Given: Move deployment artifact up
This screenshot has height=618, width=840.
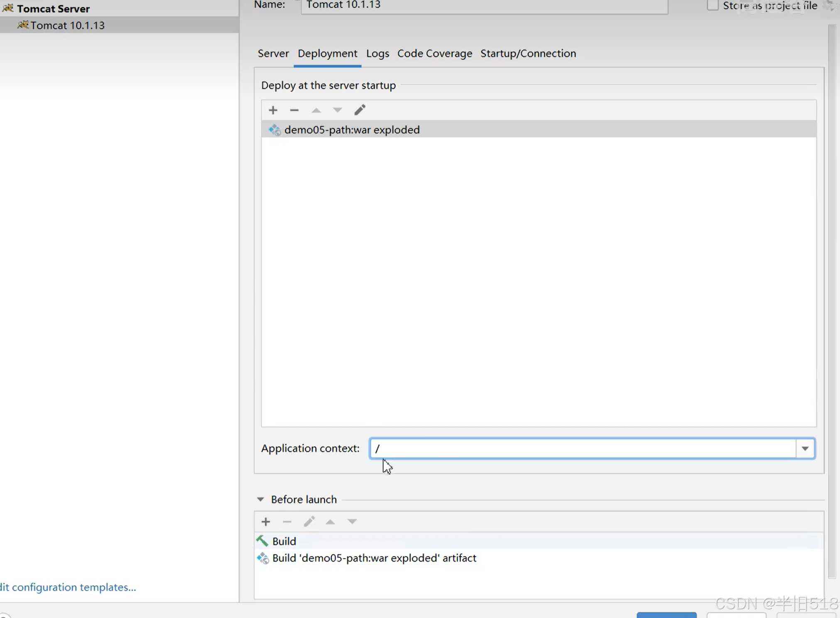Looking at the screenshot, I should click(x=316, y=110).
